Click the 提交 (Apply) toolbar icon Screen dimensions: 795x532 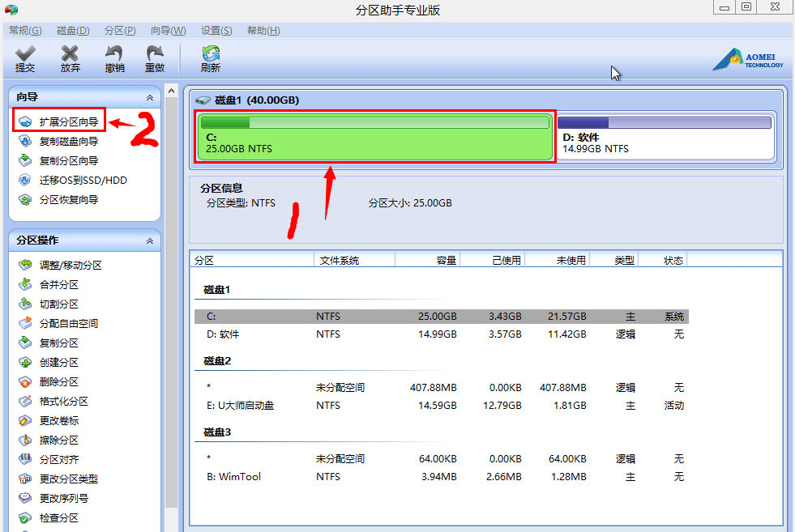point(25,58)
